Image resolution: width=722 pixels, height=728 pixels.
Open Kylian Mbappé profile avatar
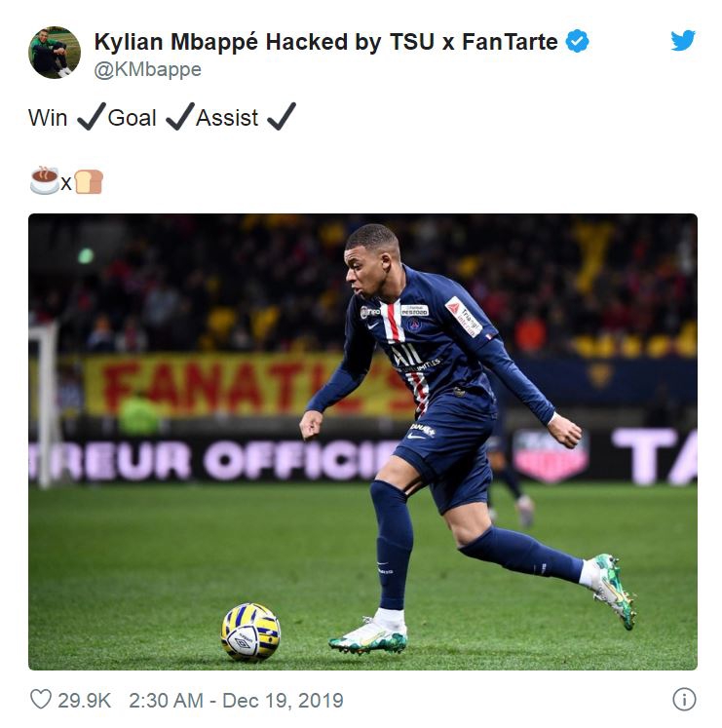point(55,53)
